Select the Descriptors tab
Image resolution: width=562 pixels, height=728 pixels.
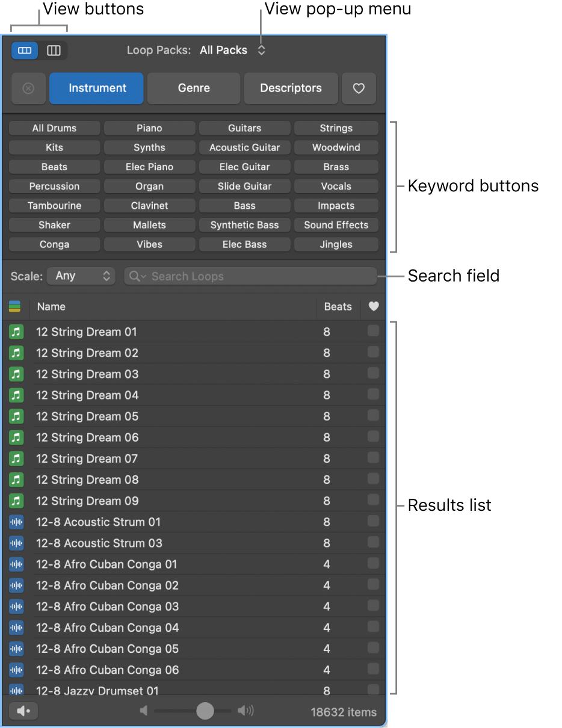[x=291, y=88]
